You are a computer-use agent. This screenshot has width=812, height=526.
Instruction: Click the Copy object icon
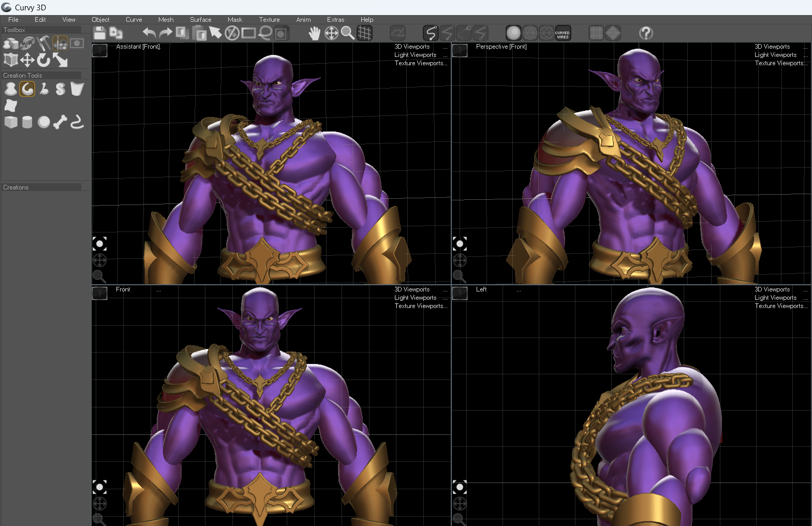pyautogui.click(x=182, y=33)
